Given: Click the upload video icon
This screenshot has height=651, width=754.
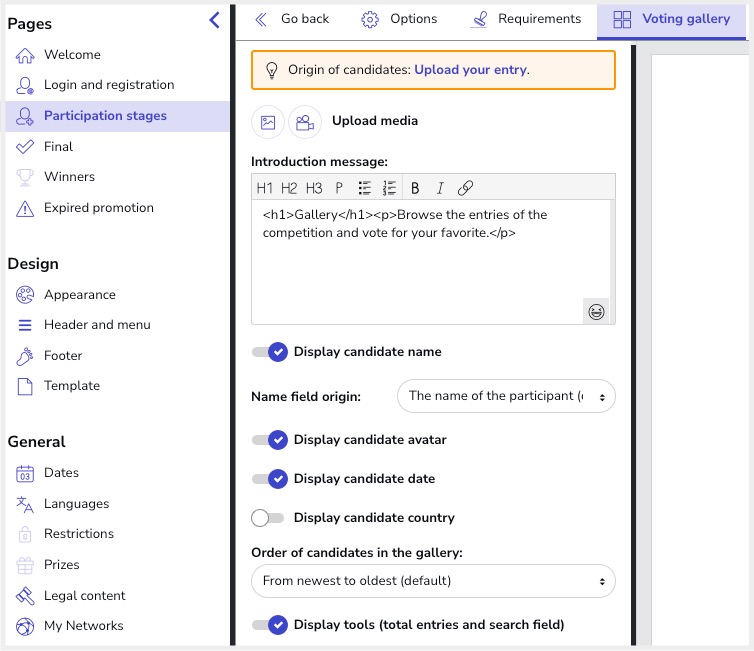Looking at the screenshot, I should pyautogui.click(x=305, y=122).
